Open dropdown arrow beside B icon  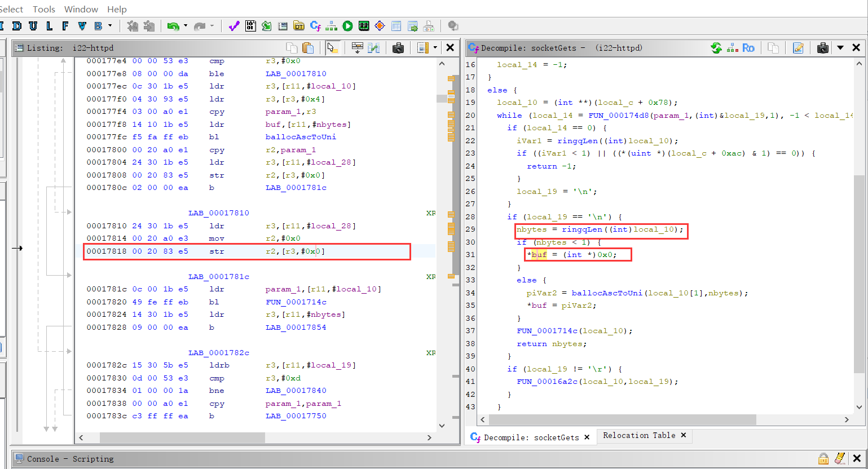click(110, 26)
